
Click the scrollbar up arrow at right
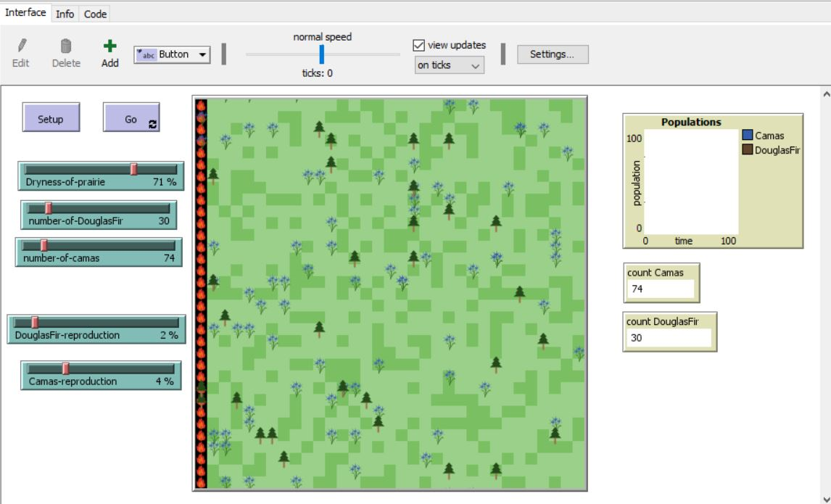(x=825, y=94)
